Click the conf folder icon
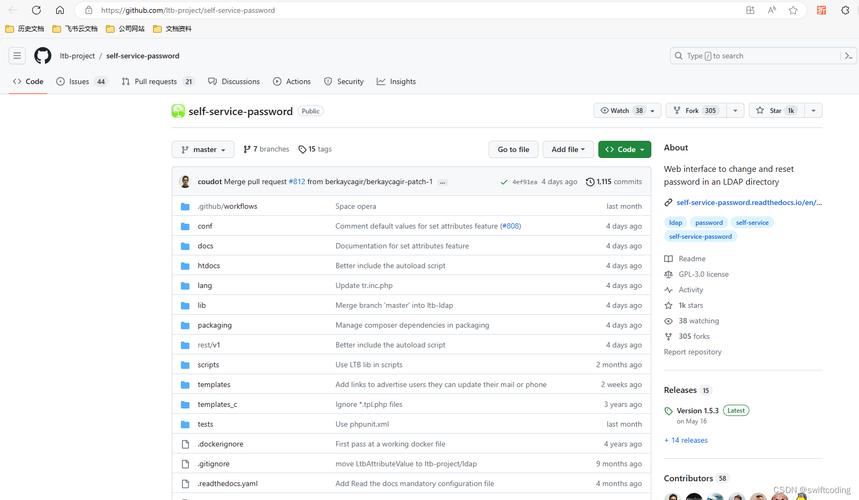The width and height of the screenshot is (859, 500). [x=185, y=226]
